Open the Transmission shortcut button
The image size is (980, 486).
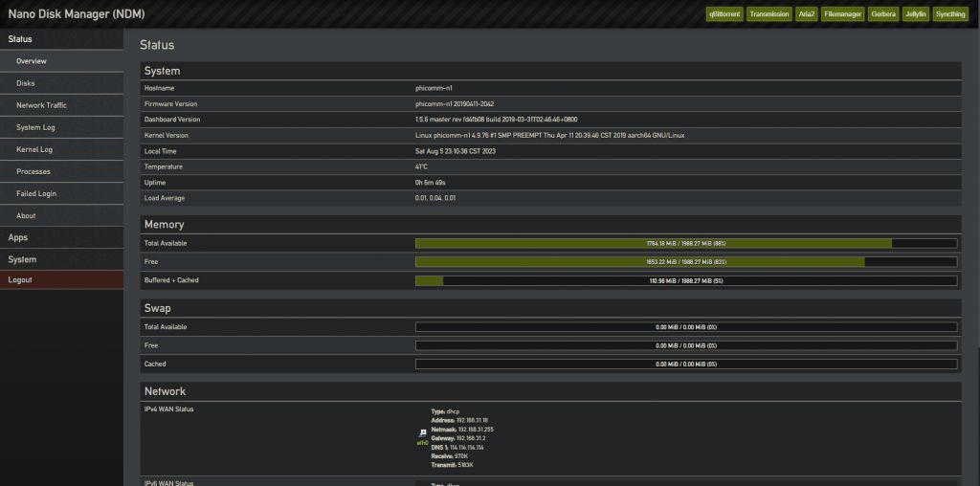(x=769, y=14)
